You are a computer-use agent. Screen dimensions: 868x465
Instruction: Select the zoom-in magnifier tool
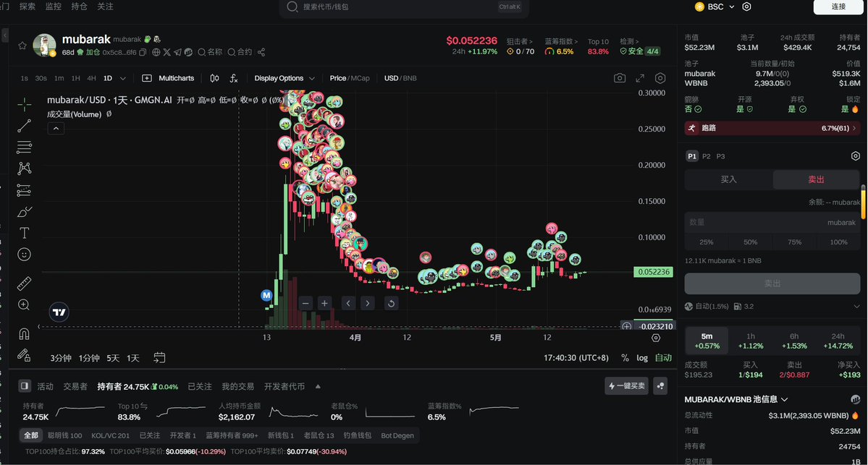[x=24, y=304]
